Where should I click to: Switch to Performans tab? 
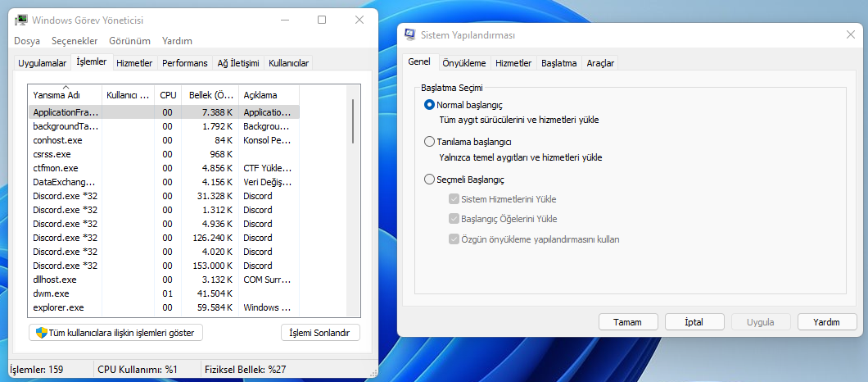185,63
